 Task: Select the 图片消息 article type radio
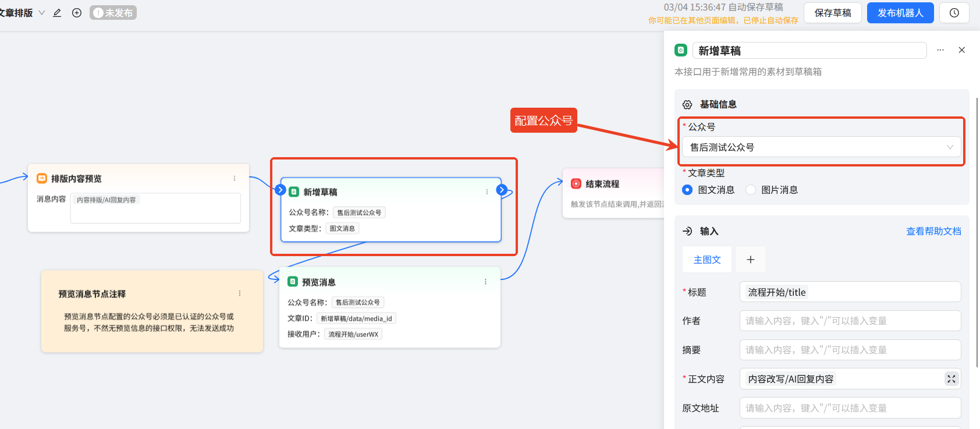click(x=751, y=190)
